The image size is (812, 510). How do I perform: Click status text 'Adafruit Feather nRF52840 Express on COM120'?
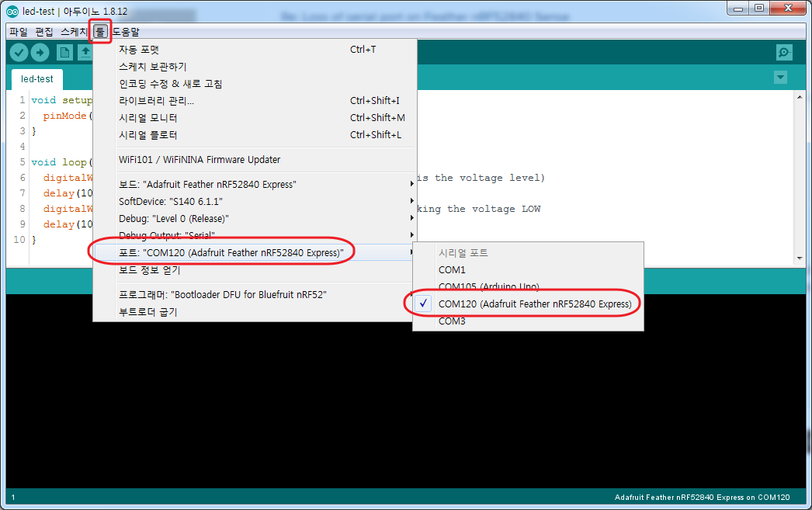[x=703, y=497]
